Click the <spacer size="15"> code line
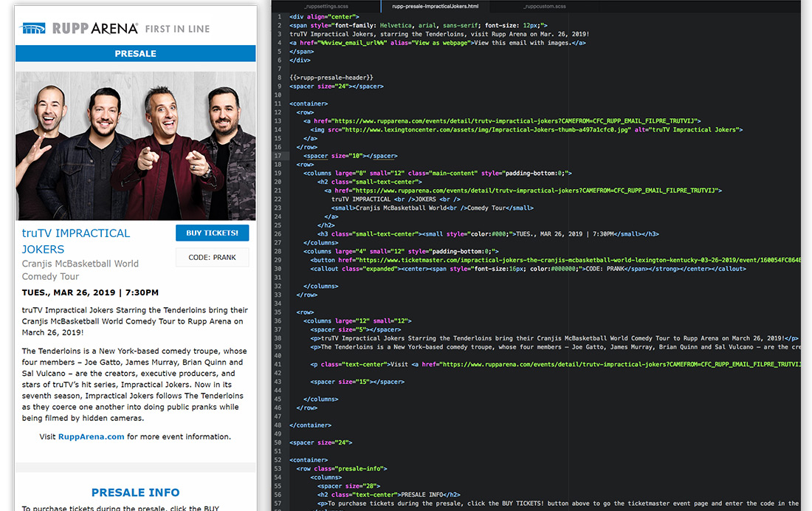The height and width of the screenshot is (511, 812). click(357, 382)
